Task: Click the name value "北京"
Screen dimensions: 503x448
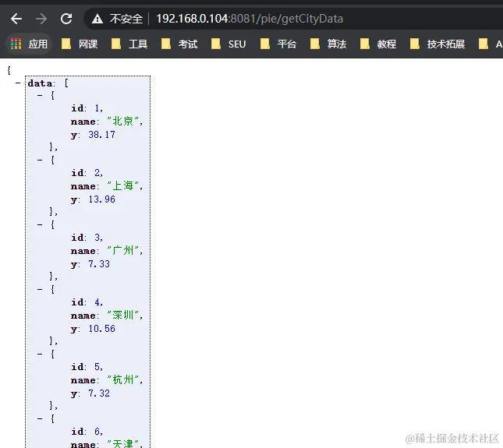Action: (123, 121)
